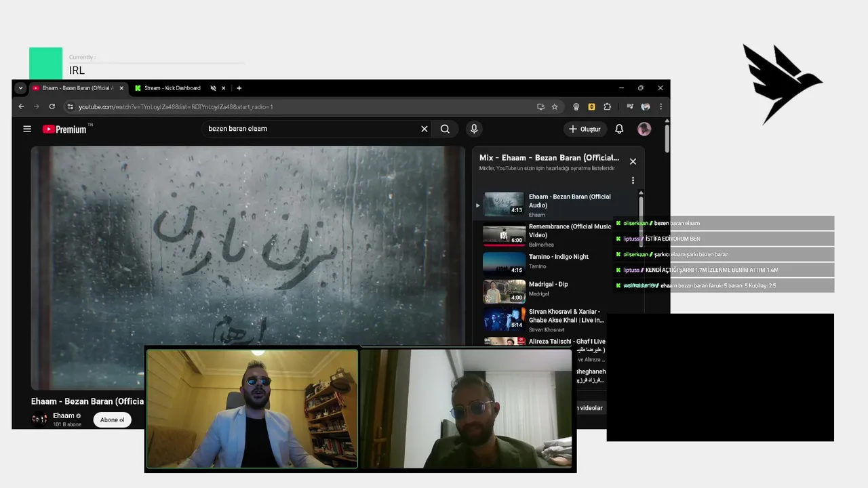The width and height of the screenshot is (868, 488).
Task: Close the Ehaam - Bezan Baran tab
Action: click(x=121, y=88)
